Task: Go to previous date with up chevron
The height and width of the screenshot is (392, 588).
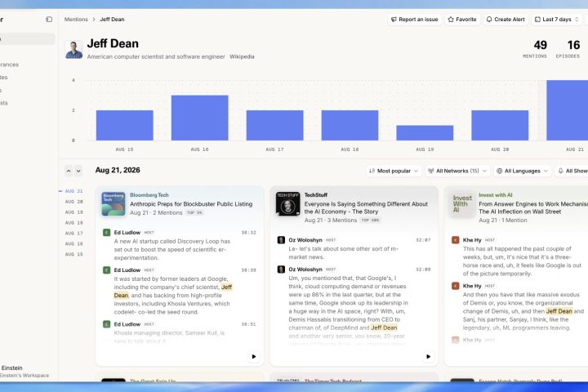Action: (69, 171)
